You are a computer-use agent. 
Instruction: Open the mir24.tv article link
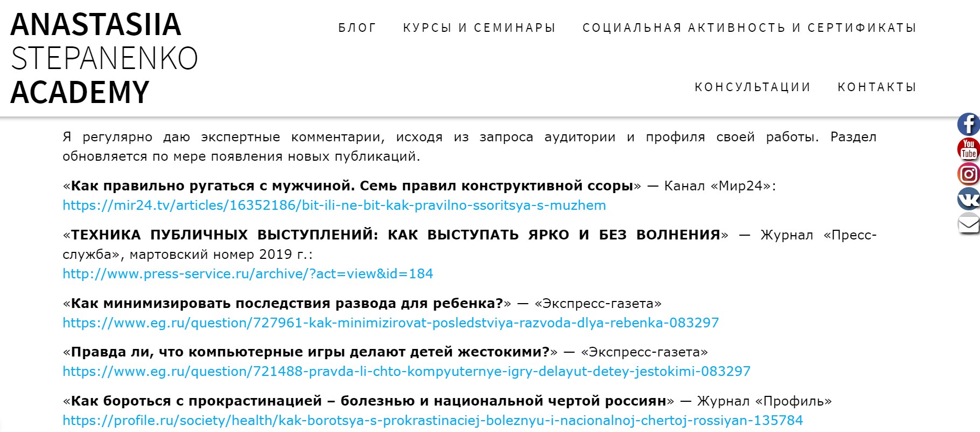334,205
